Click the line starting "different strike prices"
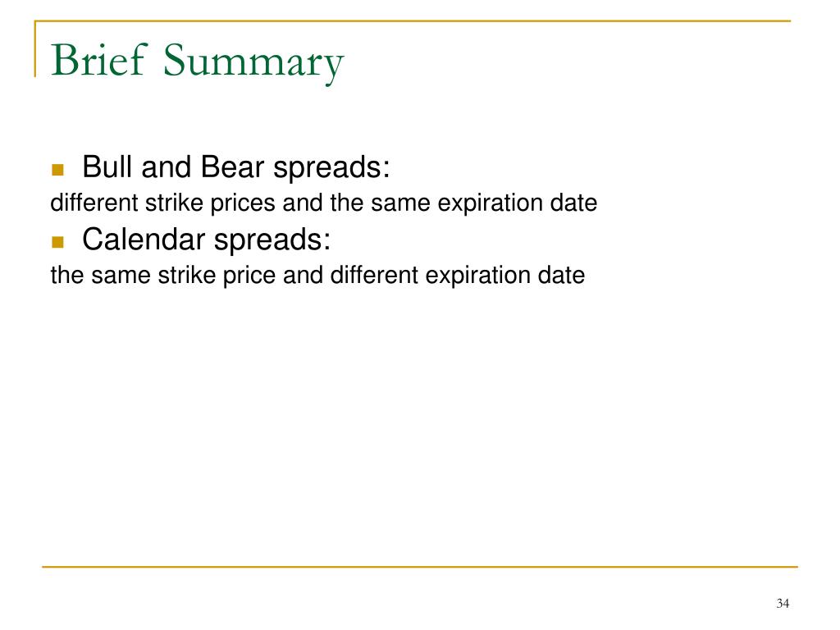840x630 pixels. (x=323, y=203)
